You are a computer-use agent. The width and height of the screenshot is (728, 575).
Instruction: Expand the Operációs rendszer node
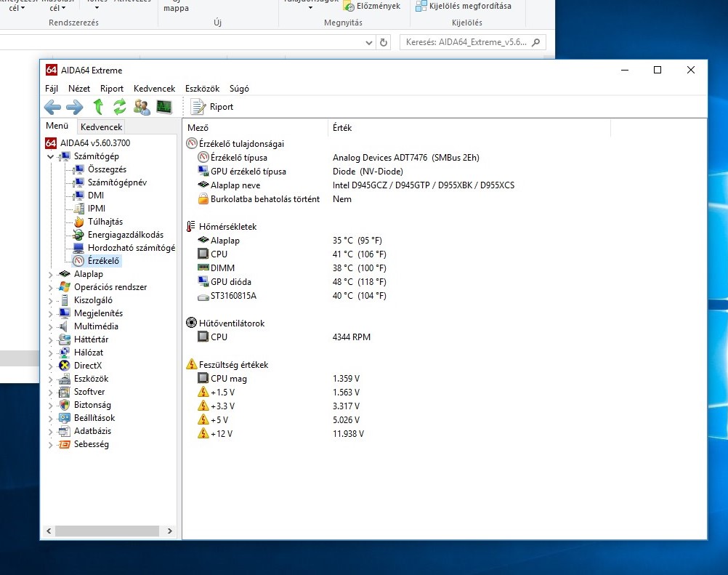pos(51,288)
